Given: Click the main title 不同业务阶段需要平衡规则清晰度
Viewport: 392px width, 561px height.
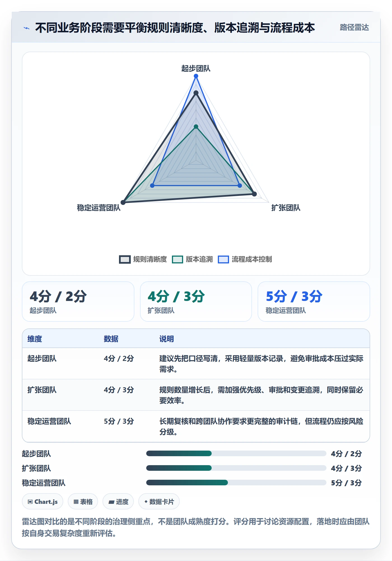Looking at the screenshot, I should (175, 28).
